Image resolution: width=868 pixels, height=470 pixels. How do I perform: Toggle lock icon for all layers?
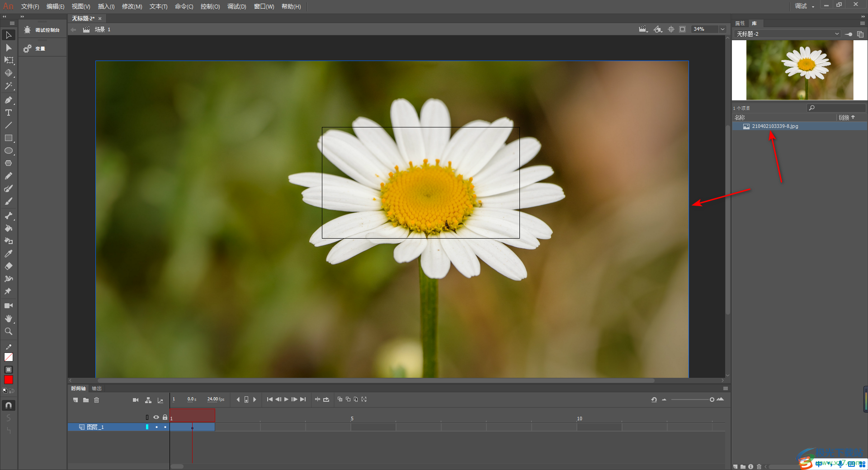click(165, 417)
